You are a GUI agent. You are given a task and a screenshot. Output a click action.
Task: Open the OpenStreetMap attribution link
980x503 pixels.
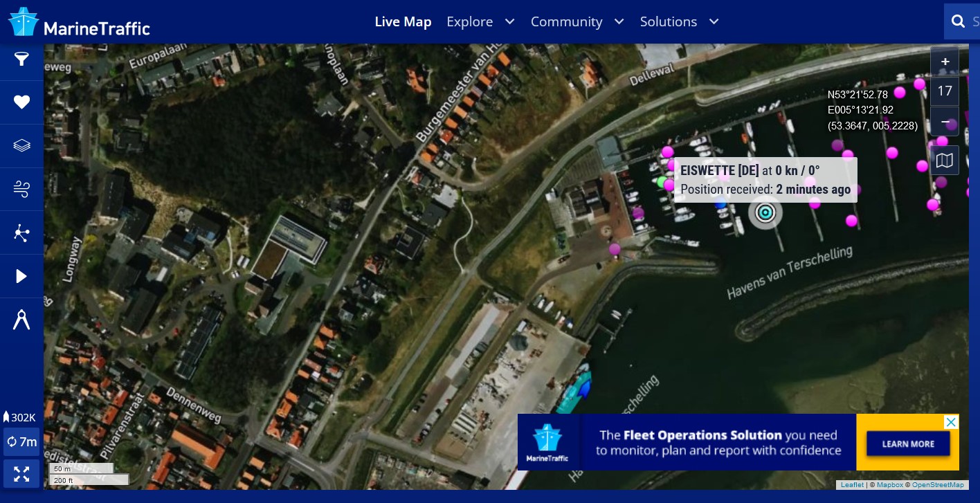[x=938, y=485]
